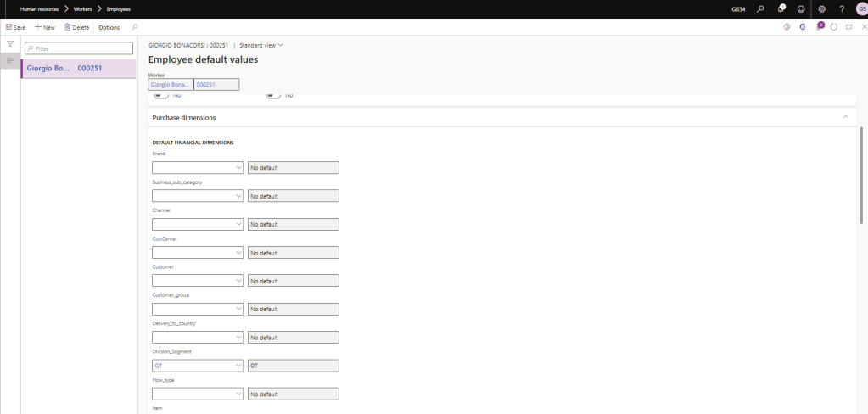The height and width of the screenshot is (414, 868).
Task: Collapse the Purchase dimensions section
Action: coord(845,117)
